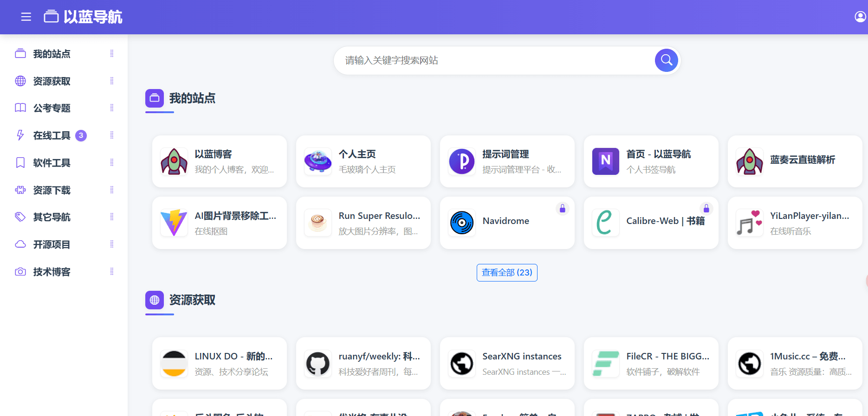868x416 pixels.
Task: Click the rocket icon of 蓝奏云直链解析
Action: tap(750, 161)
